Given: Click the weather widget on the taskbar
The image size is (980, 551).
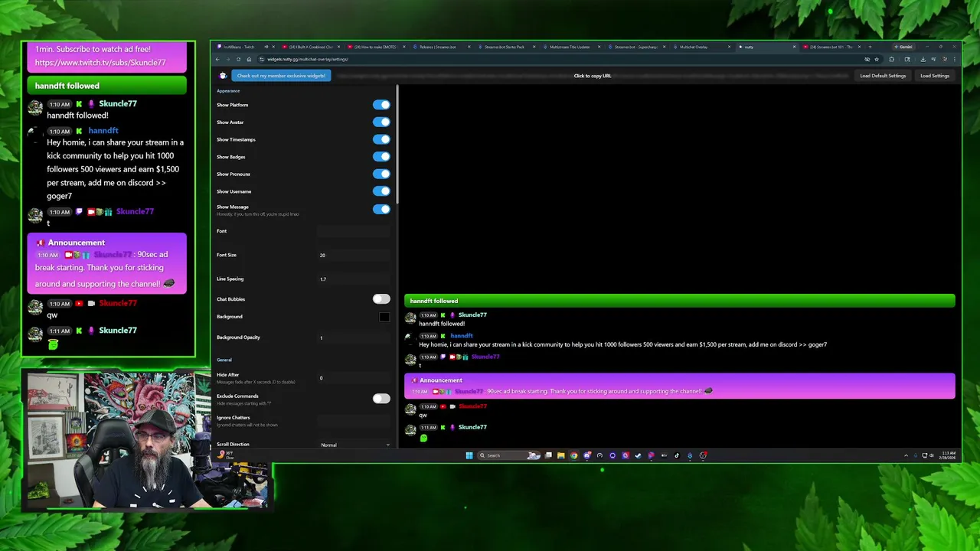Looking at the screenshot, I should [225, 455].
